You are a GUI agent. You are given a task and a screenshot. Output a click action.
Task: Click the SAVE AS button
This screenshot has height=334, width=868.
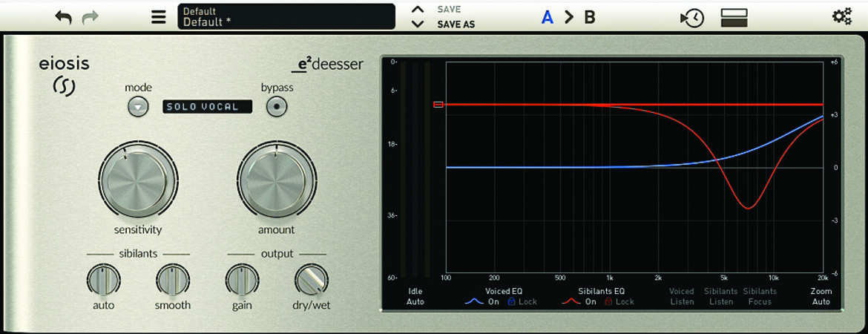456,24
